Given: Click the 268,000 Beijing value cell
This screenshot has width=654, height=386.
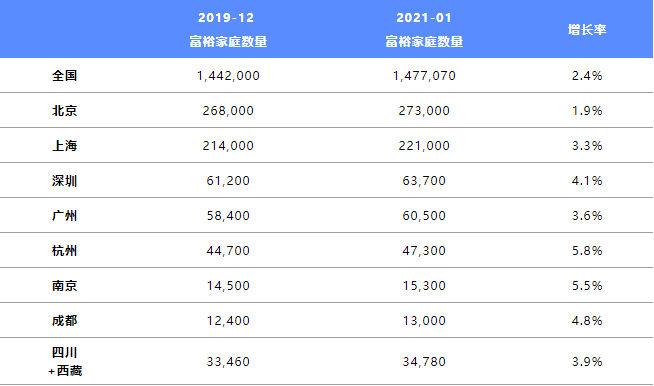Looking at the screenshot, I should [228, 111].
